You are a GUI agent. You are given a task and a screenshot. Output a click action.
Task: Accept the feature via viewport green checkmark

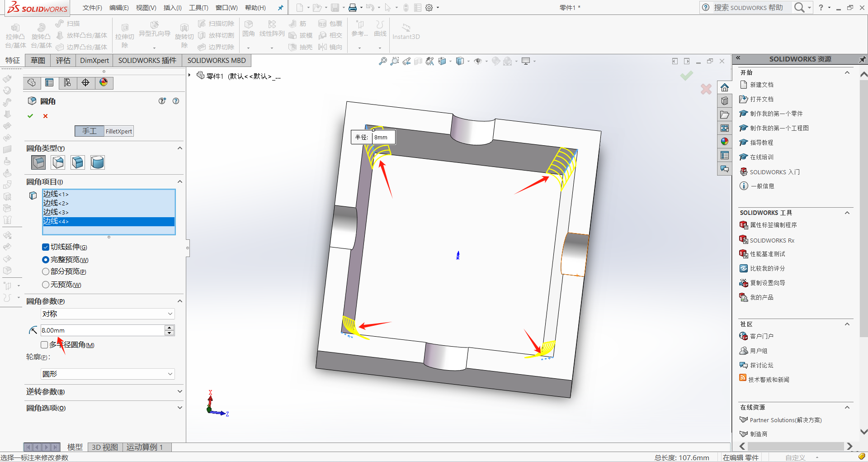[686, 76]
